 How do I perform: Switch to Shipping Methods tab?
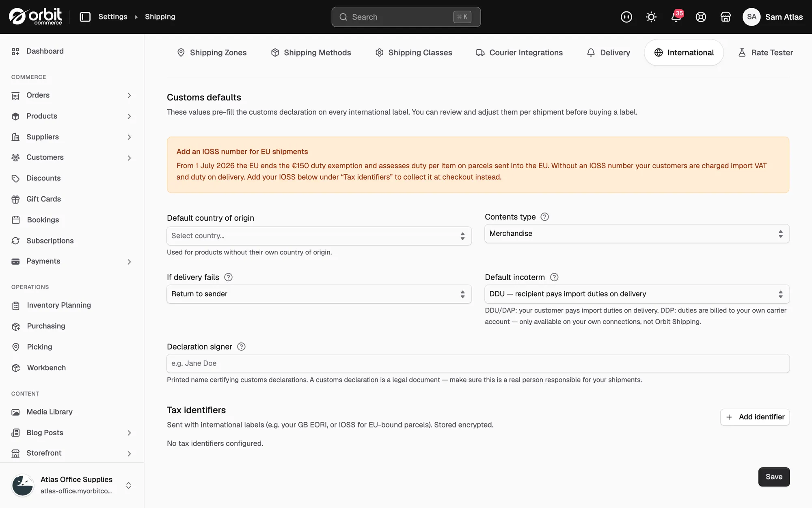click(311, 52)
